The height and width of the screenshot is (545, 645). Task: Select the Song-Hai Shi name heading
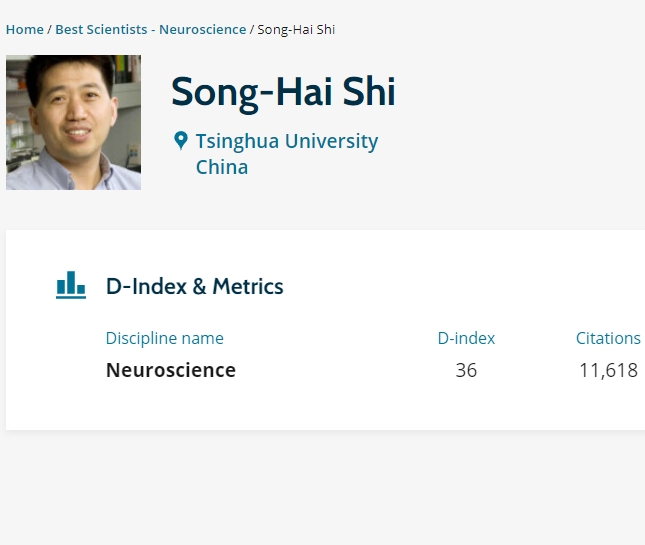point(283,92)
